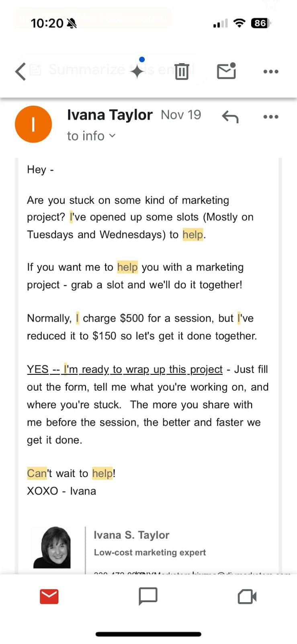Tap the Wi-Fi icon in the status bar
Screen dimensions: 297x644
239,23
